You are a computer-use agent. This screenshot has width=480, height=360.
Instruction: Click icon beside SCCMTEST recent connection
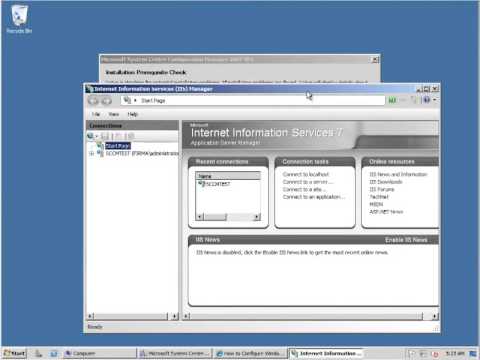(201, 184)
